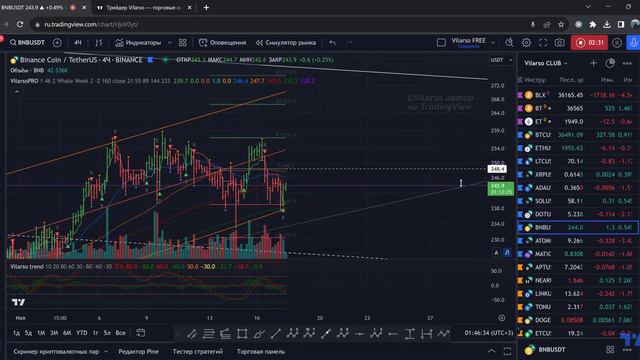Open the BNBUSDT symbol search

coord(27,42)
